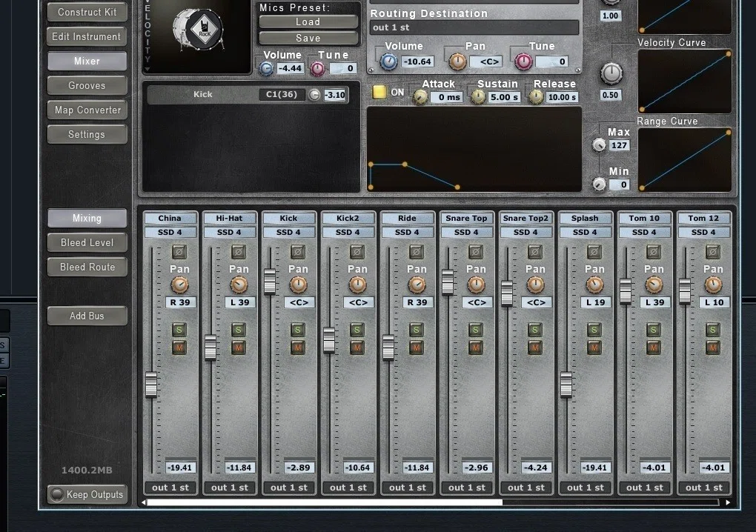Open the Map Converter page

pyautogui.click(x=87, y=110)
